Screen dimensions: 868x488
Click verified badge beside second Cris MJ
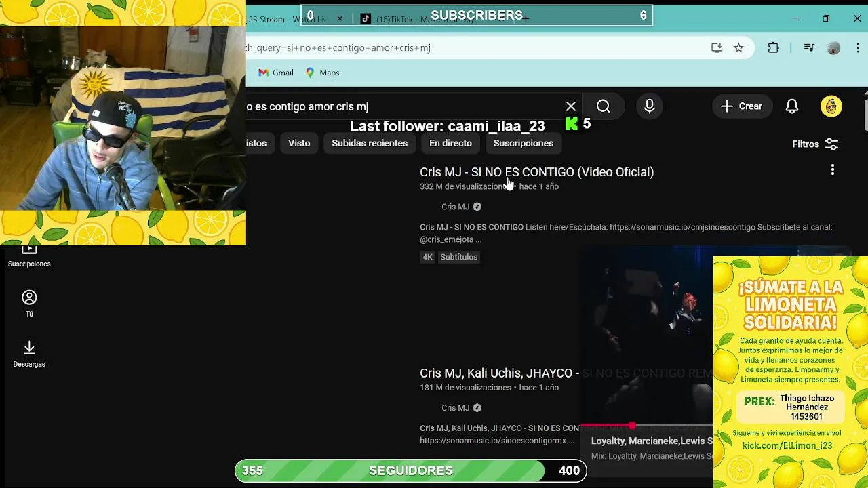(x=477, y=408)
